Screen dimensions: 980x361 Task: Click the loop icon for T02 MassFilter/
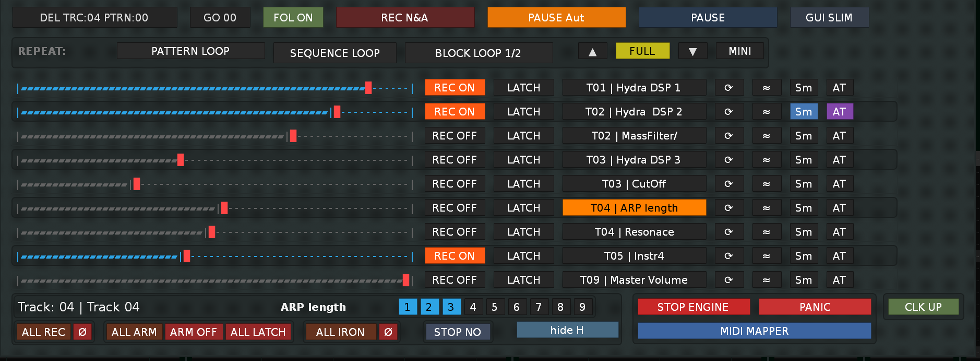click(x=729, y=136)
